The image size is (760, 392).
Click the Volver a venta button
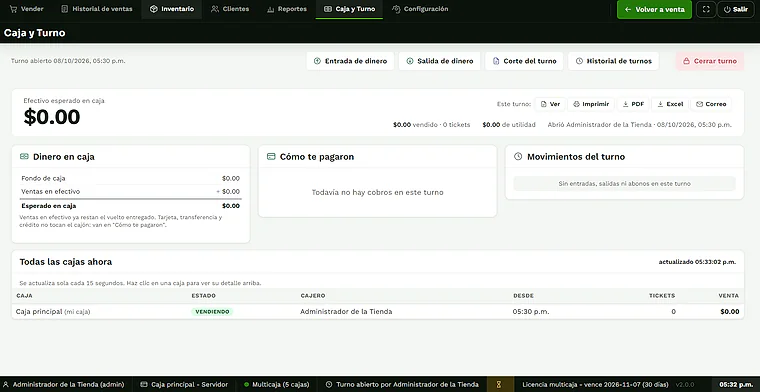pos(654,9)
